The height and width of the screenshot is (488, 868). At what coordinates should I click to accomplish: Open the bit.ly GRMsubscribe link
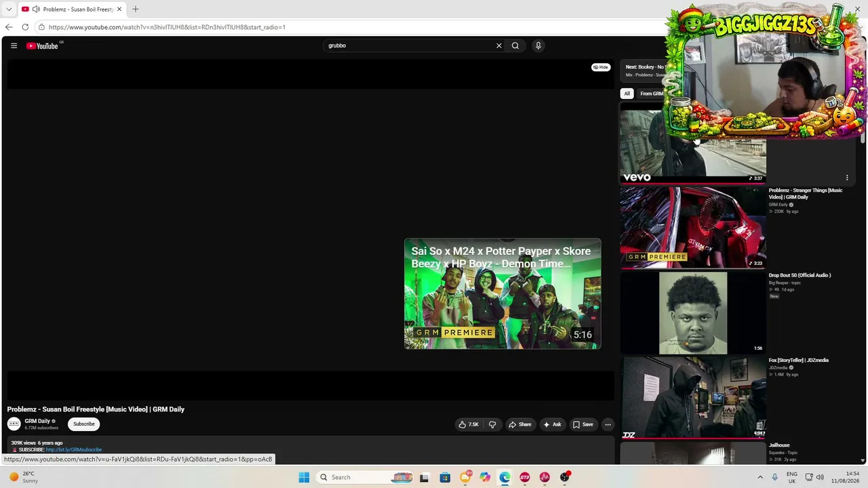point(74,449)
